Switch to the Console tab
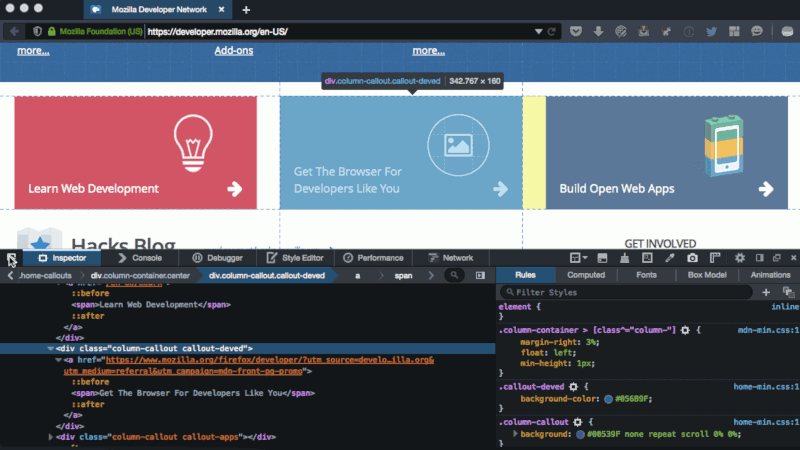The image size is (800, 450). point(140,258)
